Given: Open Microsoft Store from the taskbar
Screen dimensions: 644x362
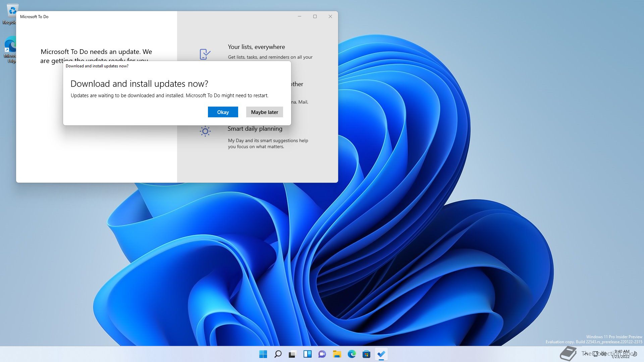Looking at the screenshot, I should pos(367,354).
